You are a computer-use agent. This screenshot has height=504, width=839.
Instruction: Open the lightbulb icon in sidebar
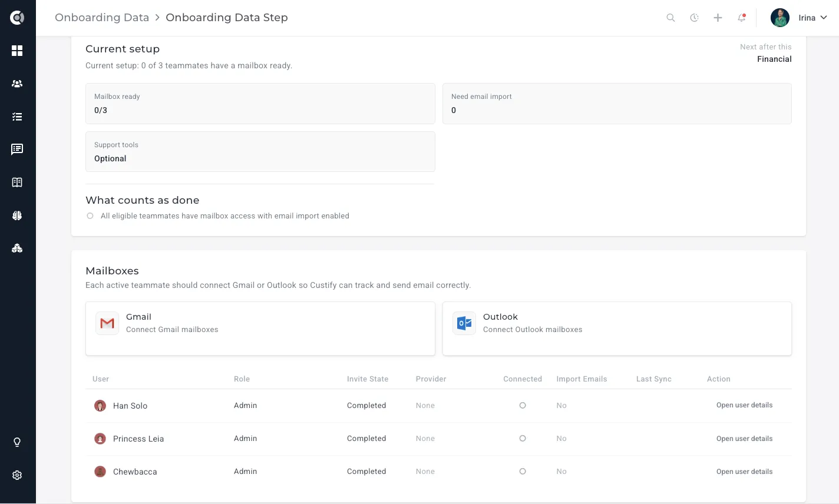[17, 442]
